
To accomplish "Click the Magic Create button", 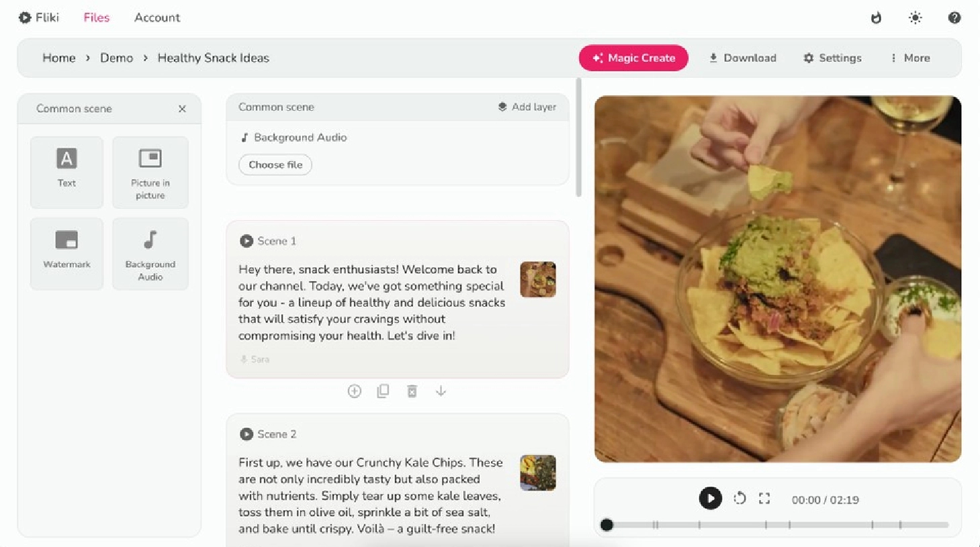I will [633, 58].
